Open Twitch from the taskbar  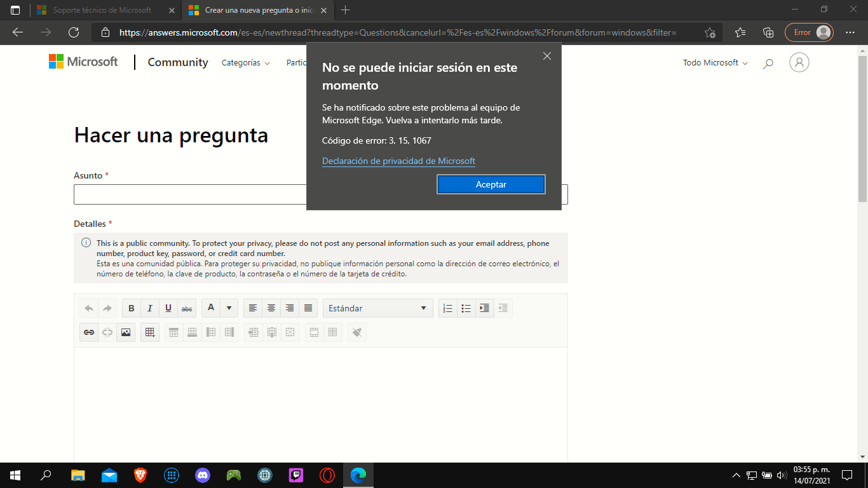296,475
